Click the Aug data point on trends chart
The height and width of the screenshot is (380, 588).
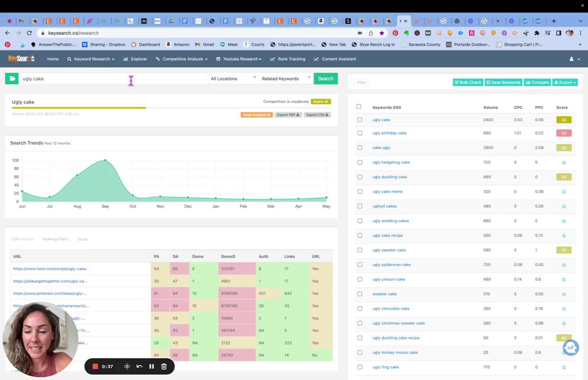[x=77, y=175]
